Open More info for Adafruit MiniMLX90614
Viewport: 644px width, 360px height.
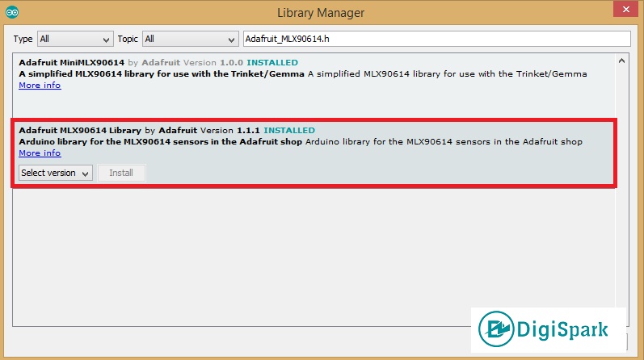(x=40, y=86)
